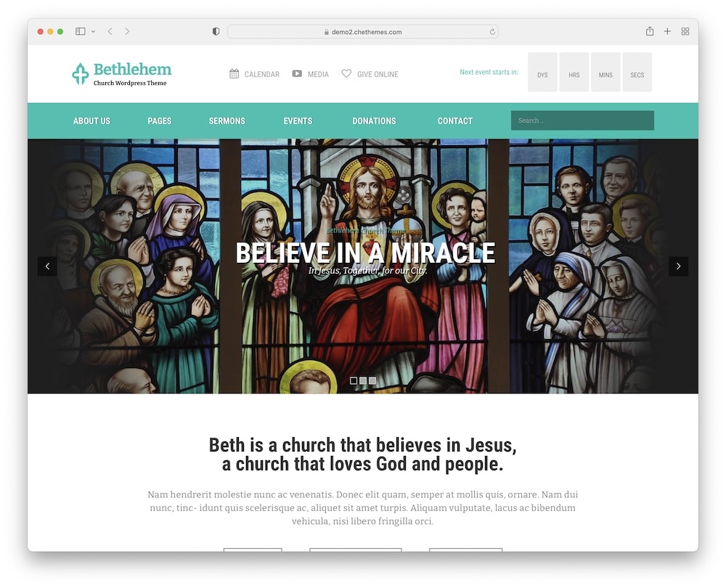Viewport: 726px width, 588px height.
Task: Show the tab overview grid icon
Action: point(685,31)
